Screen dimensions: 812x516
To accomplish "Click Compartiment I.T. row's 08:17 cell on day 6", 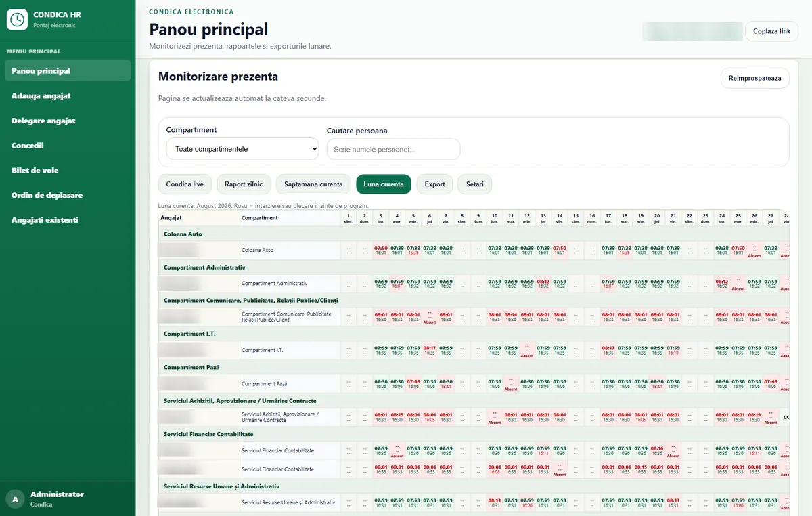I will click(430, 350).
